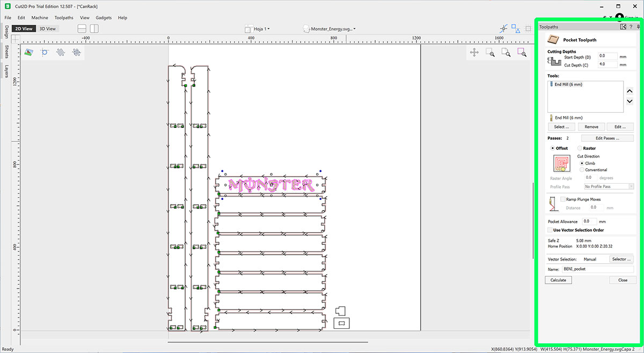Enable Use Vector Selection Order checkbox
This screenshot has height=353, width=644.
coord(550,230)
